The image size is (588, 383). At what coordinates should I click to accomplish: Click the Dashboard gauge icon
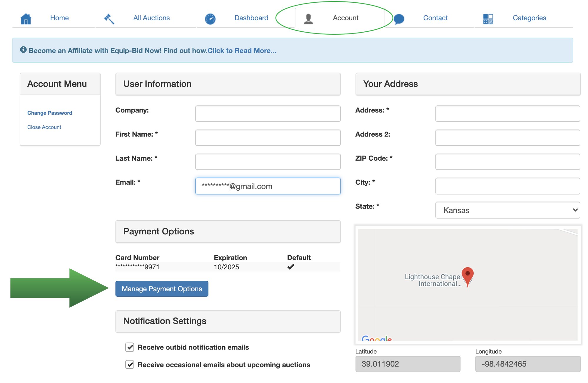click(210, 18)
